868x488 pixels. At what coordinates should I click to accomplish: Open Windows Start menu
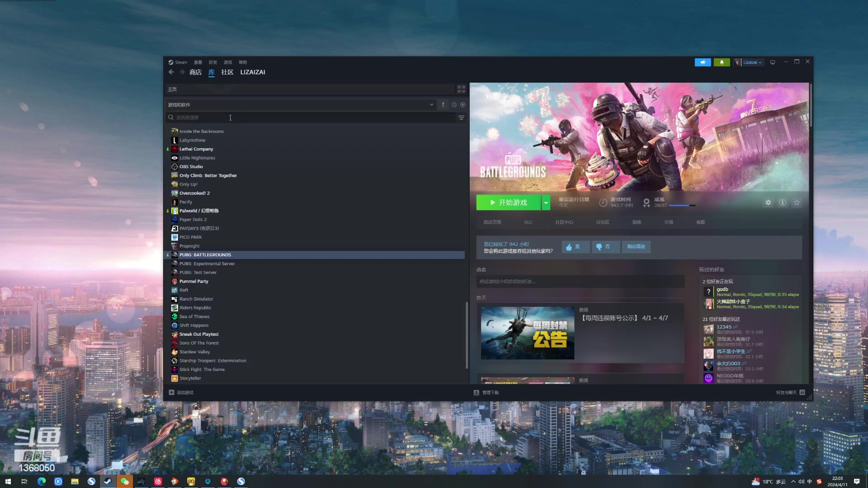[x=8, y=482]
